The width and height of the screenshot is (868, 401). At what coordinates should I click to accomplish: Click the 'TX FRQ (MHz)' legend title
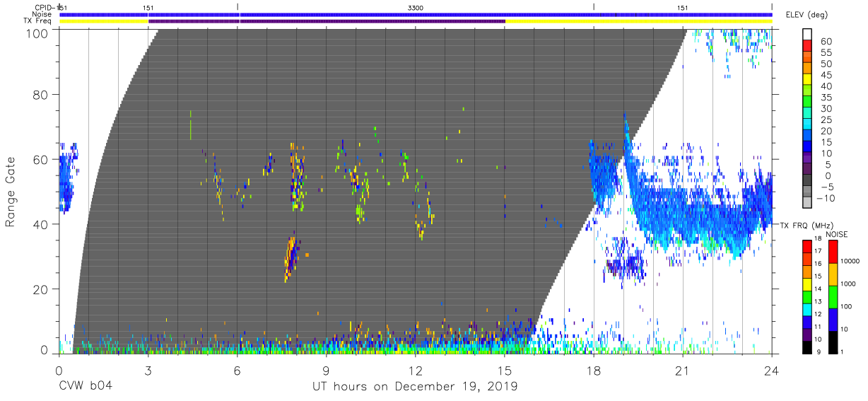pyautogui.click(x=806, y=226)
